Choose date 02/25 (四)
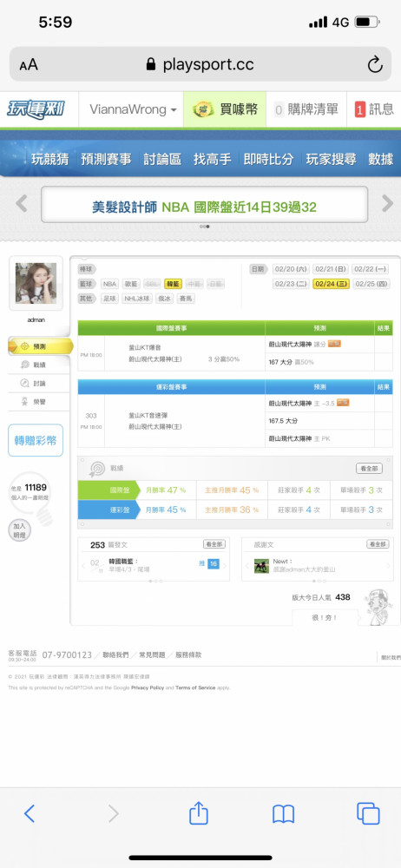Image resolution: width=401 pixels, height=868 pixels. click(371, 284)
